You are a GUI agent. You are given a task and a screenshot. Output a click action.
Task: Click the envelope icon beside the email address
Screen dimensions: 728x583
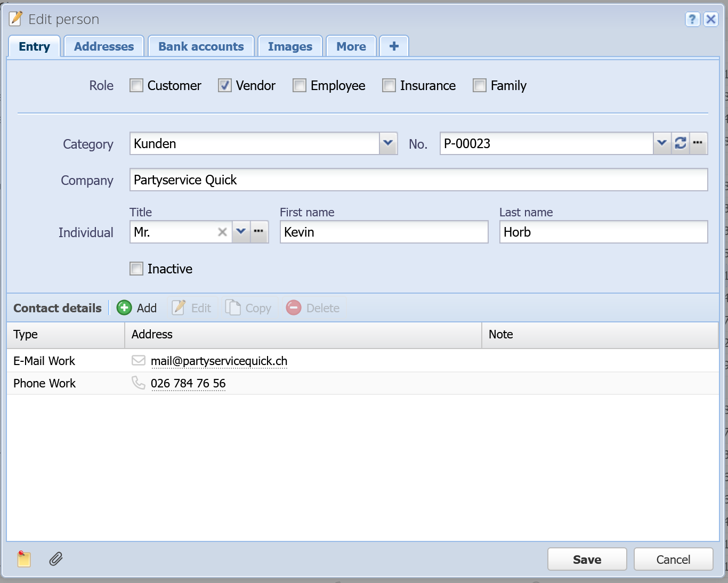tap(139, 361)
